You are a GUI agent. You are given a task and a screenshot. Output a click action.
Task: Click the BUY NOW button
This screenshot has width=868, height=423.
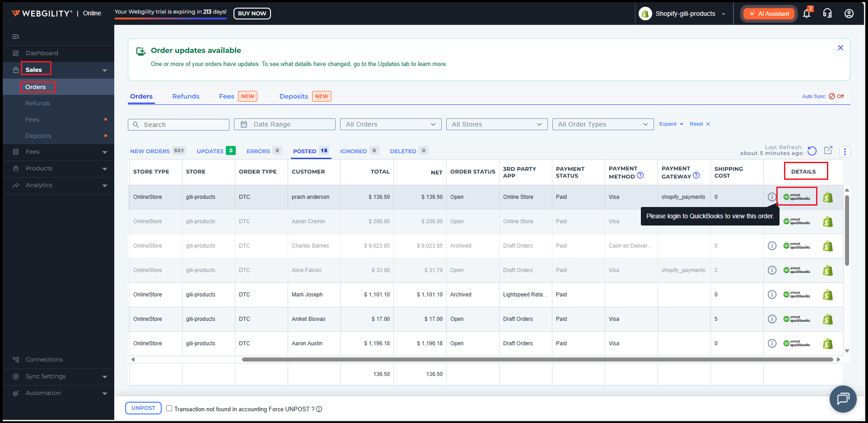coord(252,14)
